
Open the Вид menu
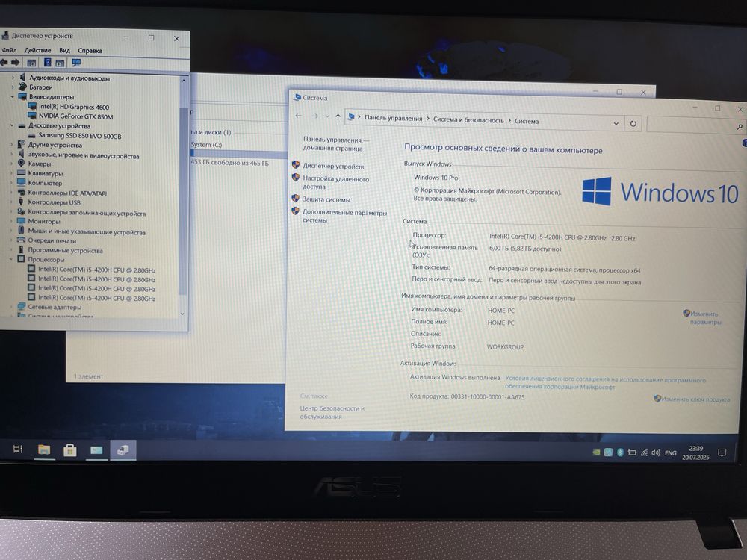[64, 50]
